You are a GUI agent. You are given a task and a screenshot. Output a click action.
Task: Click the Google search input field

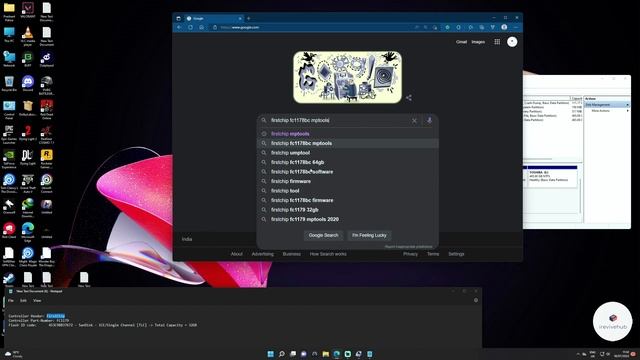[x=340, y=120]
